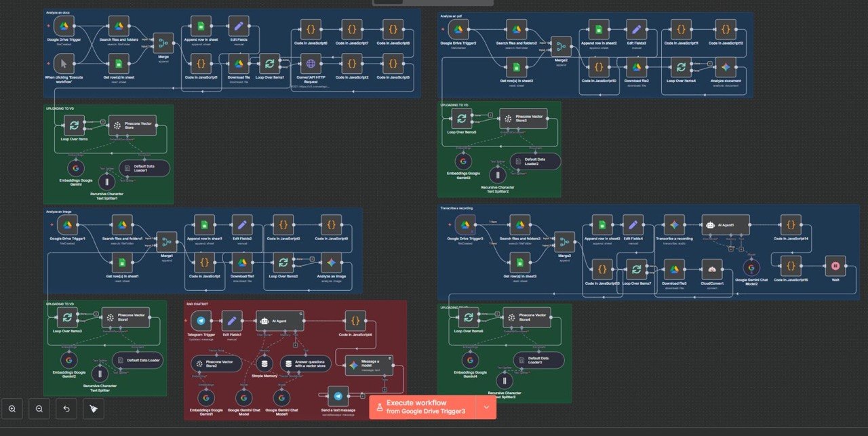This screenshot has height=436, width=868.
Task: Open the Edit Fields node
Action: pos(238,27)
